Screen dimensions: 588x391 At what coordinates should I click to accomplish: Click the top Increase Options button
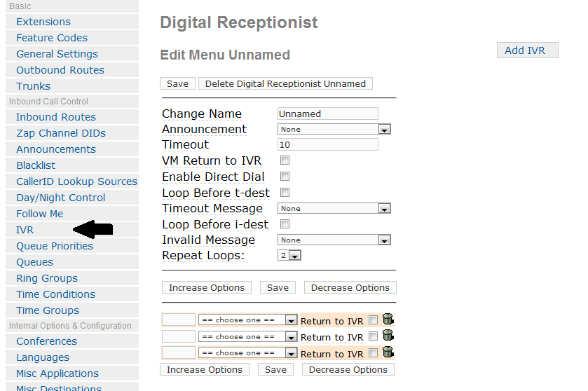click(x=207, y=287)
